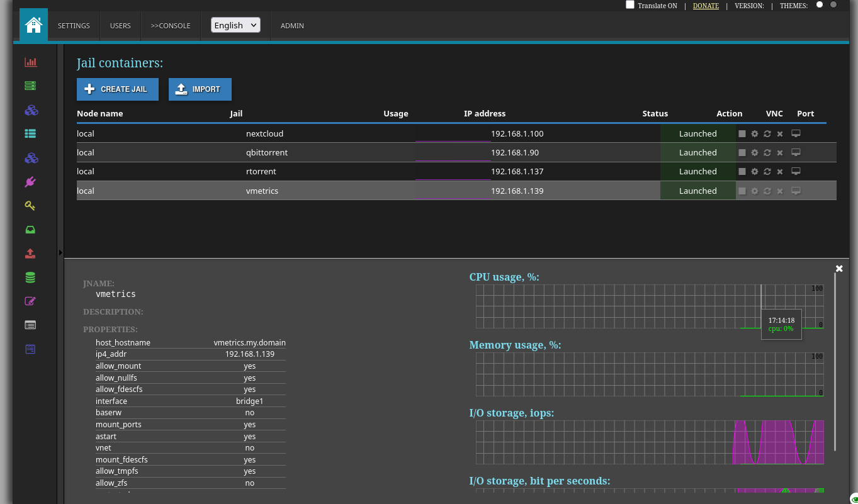858x504 pixels.
Task: Open the English language dropdown
Action: [x=235, y=25]
